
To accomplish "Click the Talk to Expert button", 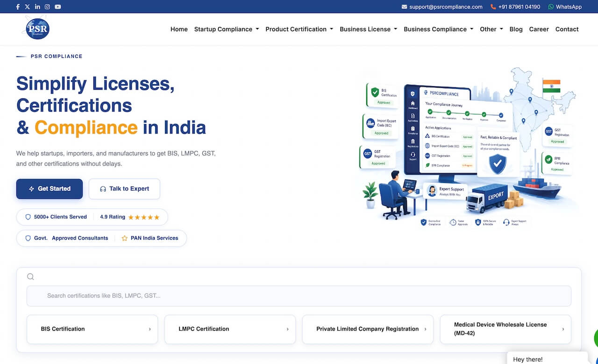I will (124, 189).
